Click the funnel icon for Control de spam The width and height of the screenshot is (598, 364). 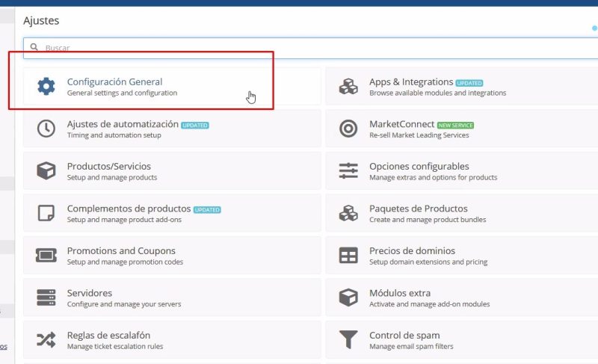click(x=348, y=340)
